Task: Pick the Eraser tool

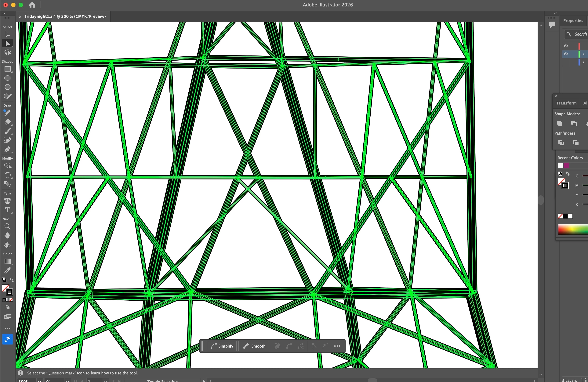Action: pos(7,122)
